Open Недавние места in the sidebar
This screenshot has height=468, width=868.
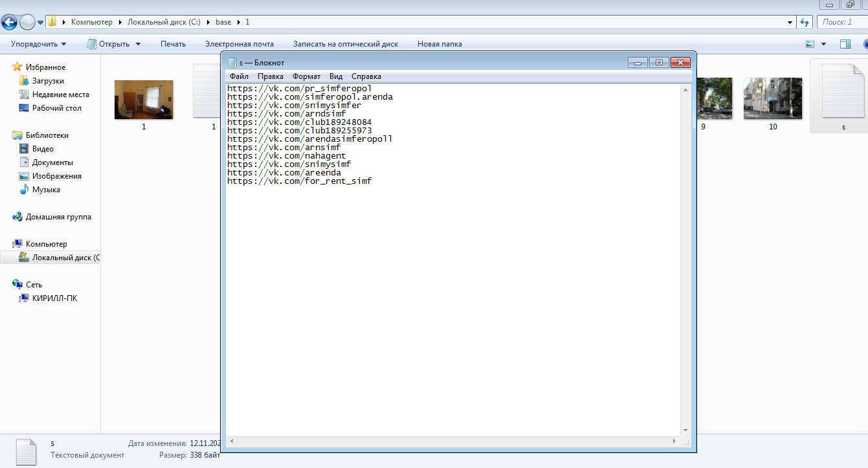coord(60,95)
